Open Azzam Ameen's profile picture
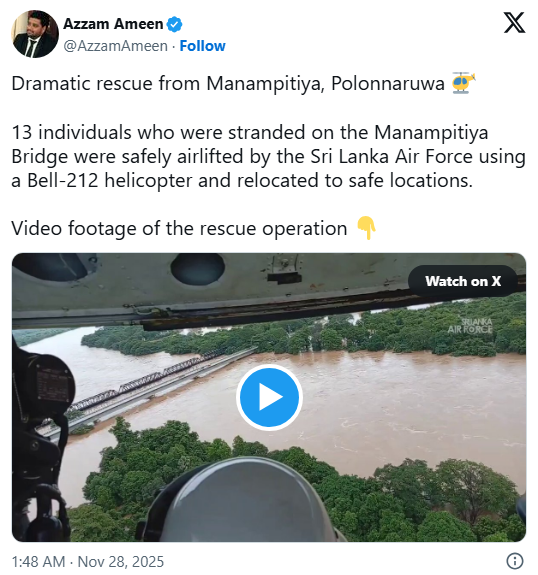 pyautogui.click(x=35, y=34)
